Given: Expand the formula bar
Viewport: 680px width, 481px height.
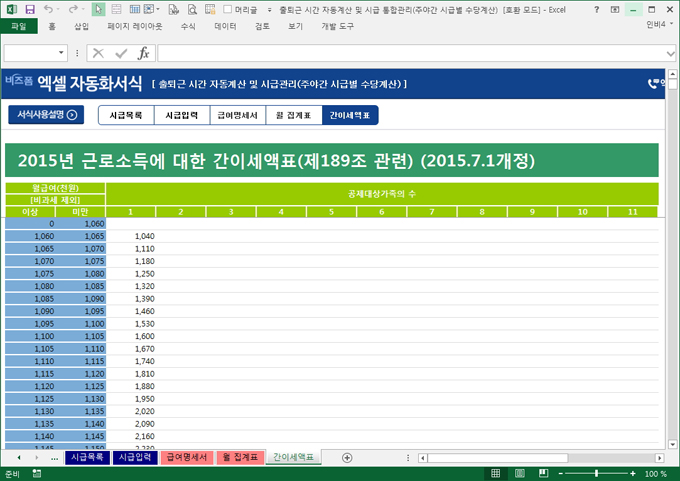Looking at the screenshot, I should [x=670, y=53].
